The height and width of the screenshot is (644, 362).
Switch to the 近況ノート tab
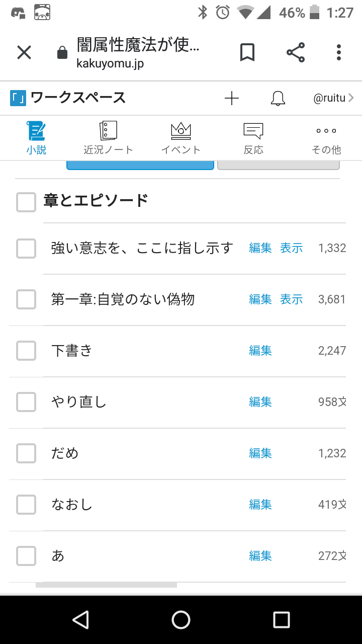click(x=108, y=137)
